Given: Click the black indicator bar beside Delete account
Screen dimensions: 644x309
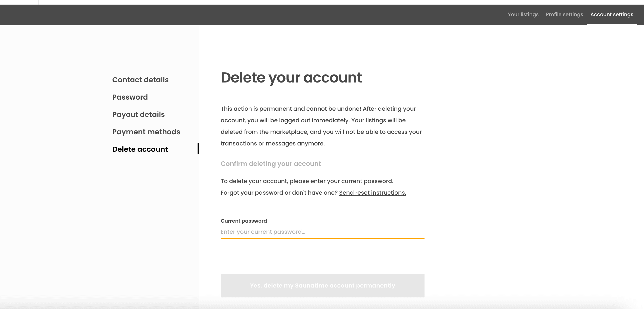Looking at the screenshot, I should point(198,149).
